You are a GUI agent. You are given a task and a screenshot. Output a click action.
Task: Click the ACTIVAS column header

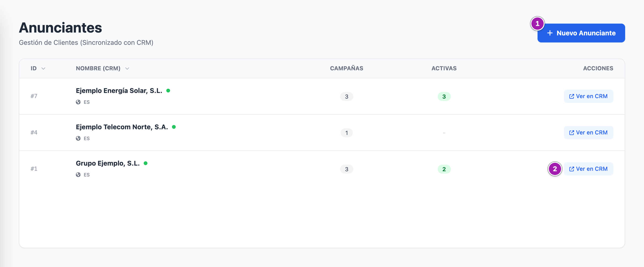(x=444, y=68)
